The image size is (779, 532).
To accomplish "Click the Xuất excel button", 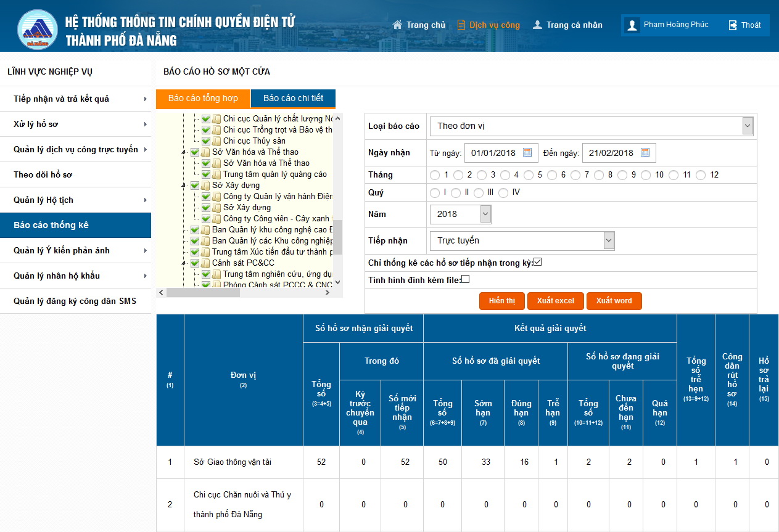I will [x=555, y=301].
